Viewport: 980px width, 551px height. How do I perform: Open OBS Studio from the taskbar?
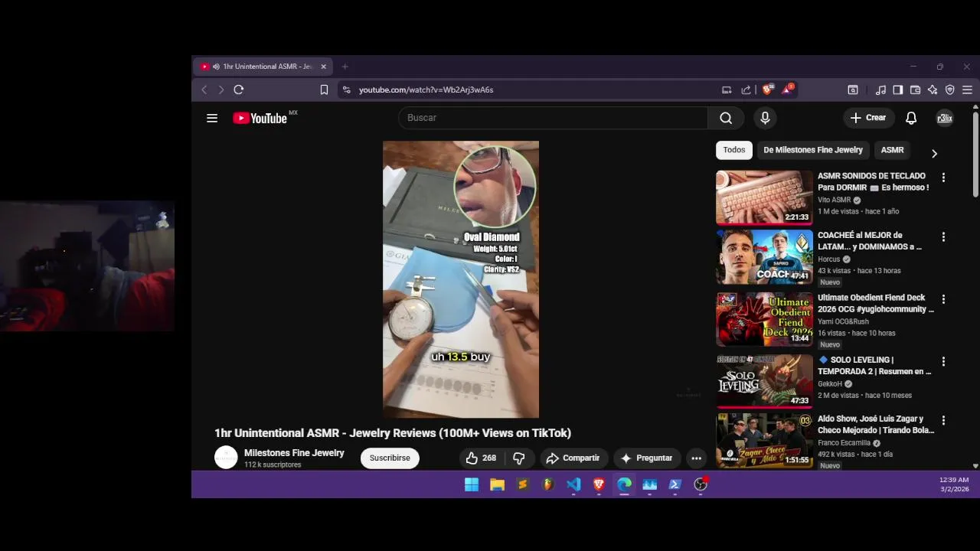pos(701,484)
